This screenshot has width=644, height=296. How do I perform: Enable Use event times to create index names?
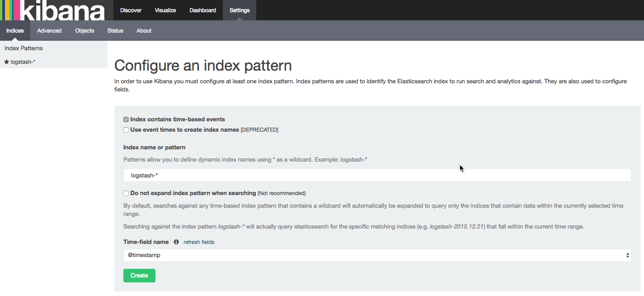[x=126, y=130]
